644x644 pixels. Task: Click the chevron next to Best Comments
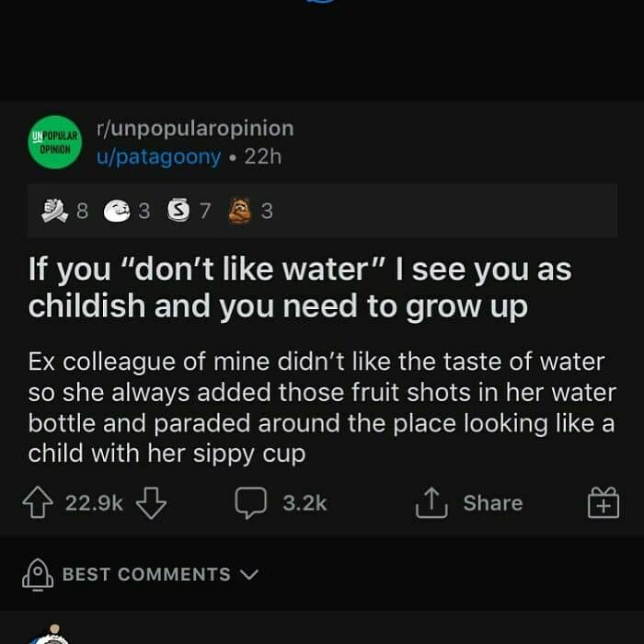click(x=249, y=574)
